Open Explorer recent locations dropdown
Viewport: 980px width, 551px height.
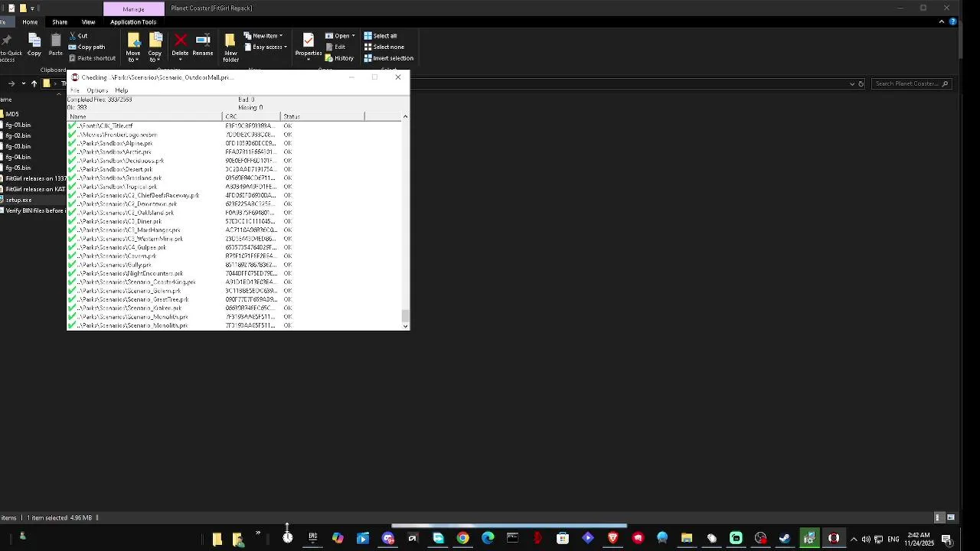pos(23,83)
